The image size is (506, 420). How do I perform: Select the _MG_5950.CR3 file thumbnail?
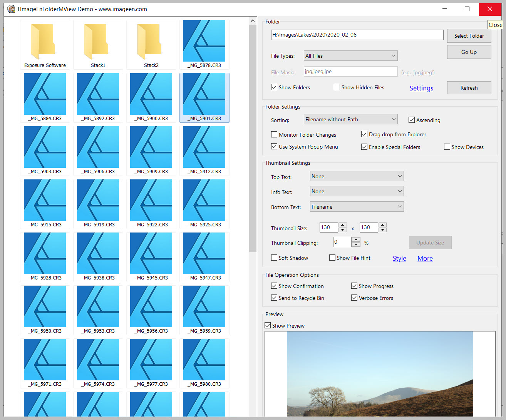pyautogui.click(x=45, y=310)
